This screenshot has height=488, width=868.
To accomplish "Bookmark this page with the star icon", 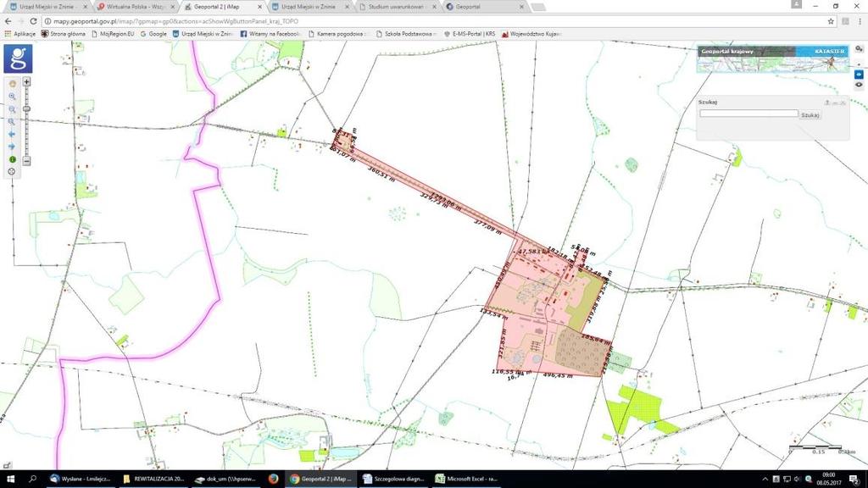I will point(831,21).
